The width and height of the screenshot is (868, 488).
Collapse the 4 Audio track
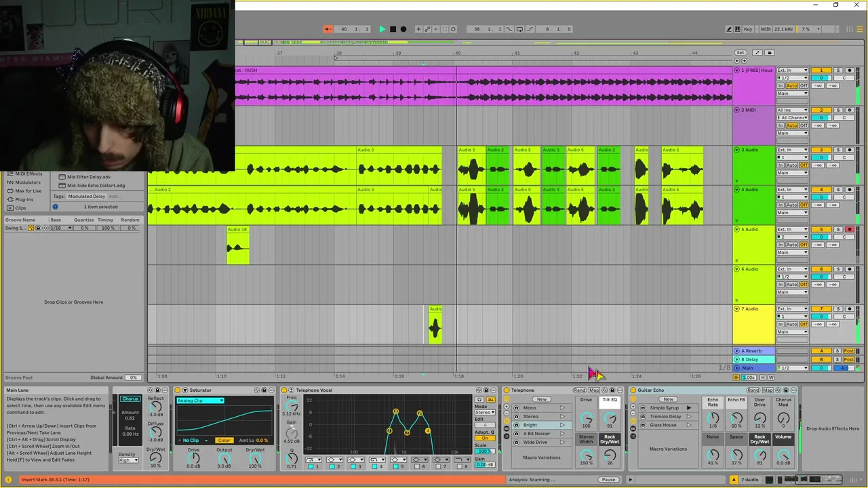point(737,190)
